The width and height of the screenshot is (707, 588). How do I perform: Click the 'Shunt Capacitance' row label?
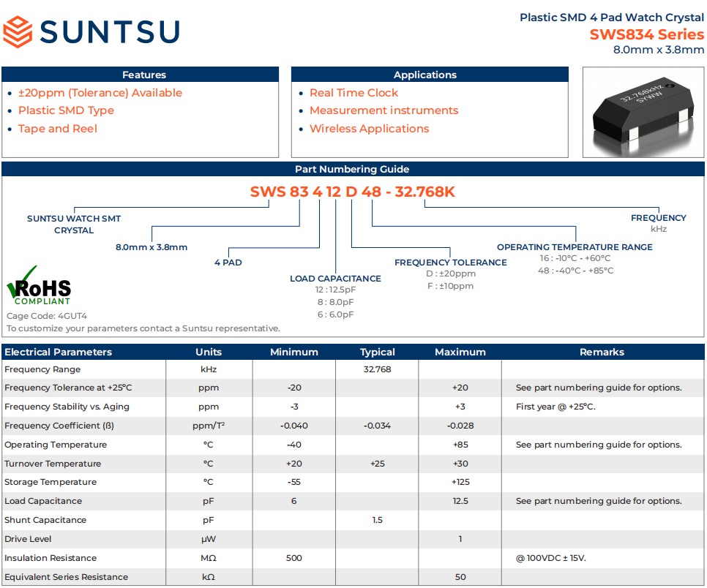point(45,520)
